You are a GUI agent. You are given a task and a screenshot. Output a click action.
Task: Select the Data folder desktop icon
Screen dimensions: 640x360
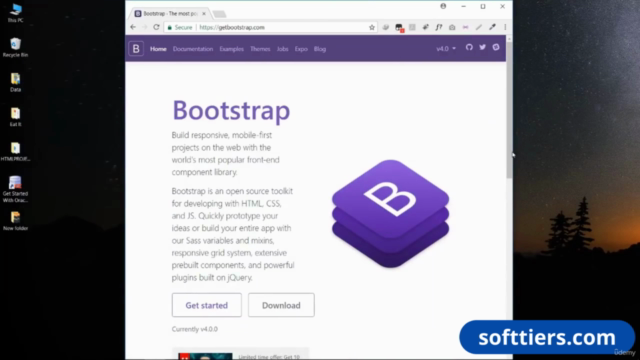pos(16,82)
